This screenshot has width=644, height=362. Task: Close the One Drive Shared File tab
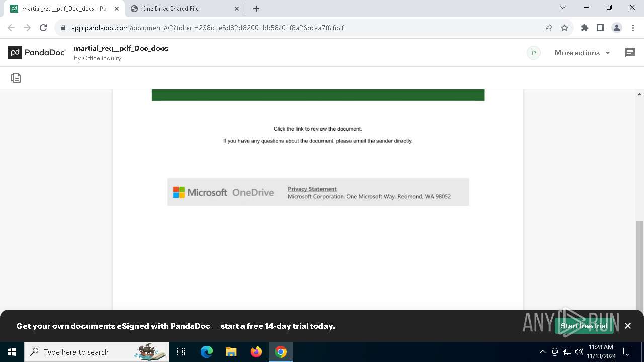237,9
